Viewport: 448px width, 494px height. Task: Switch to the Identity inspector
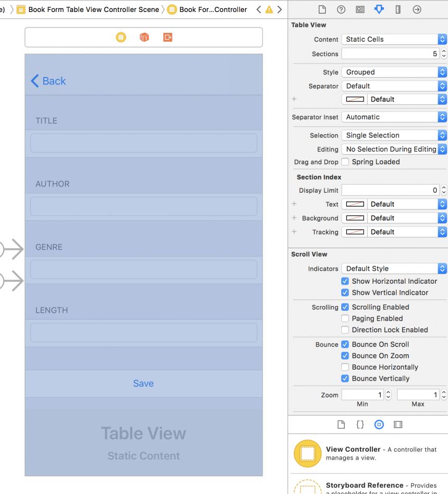360,9
